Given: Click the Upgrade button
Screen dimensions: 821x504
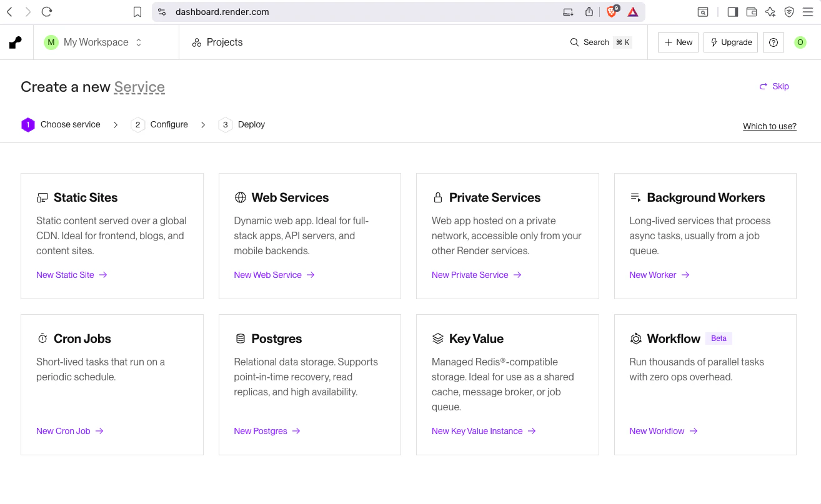Looking at the screenshot, I should click(731, 42).
